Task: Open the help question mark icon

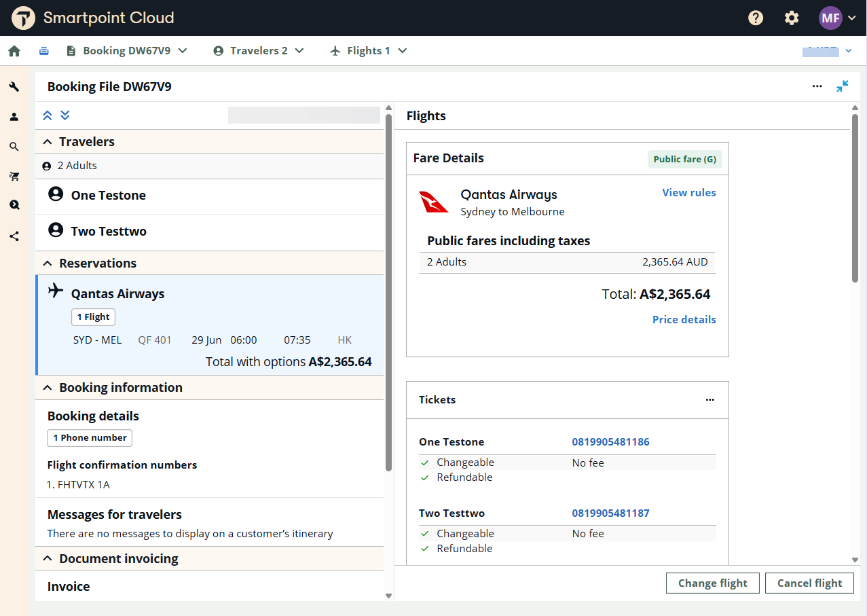Action: click(756, 18)
